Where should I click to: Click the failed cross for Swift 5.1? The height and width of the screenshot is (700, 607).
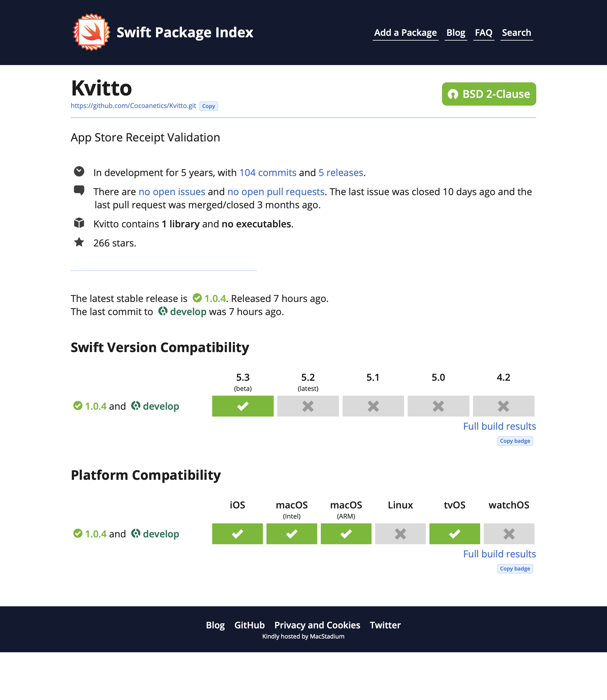coord(373,406)
